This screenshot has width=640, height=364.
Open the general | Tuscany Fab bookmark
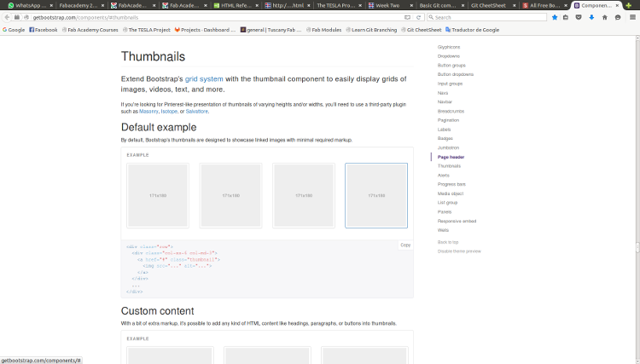coord(271,30)
